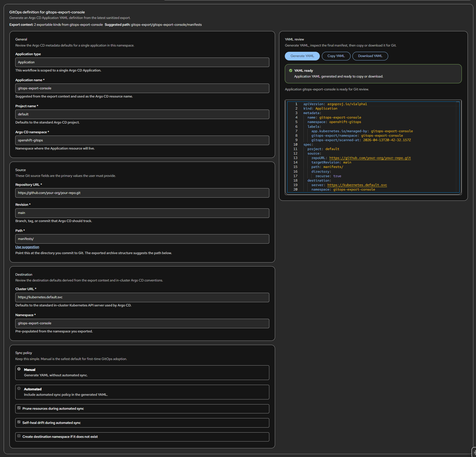Click the Use suggestion link

27,247
